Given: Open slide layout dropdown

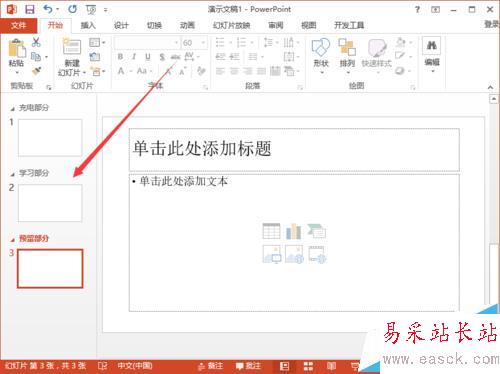Looking at the screenshot, I should (x=97, y=43).
